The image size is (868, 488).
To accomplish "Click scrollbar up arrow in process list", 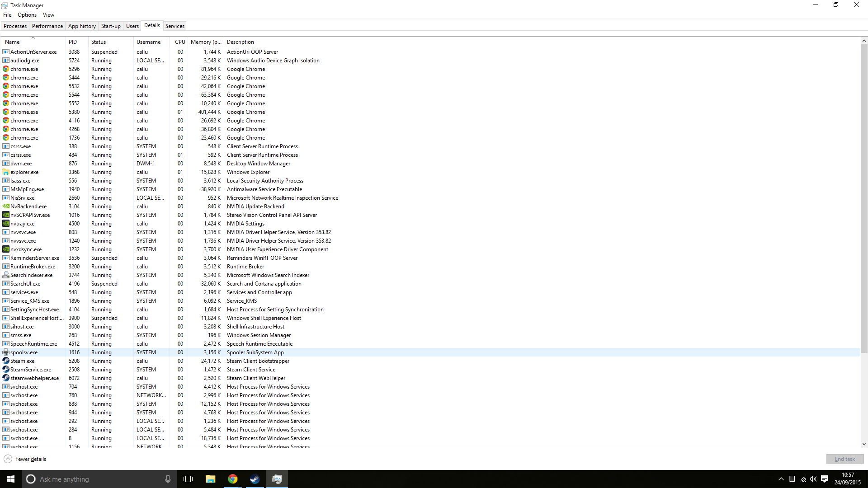I will click(864, 41).
